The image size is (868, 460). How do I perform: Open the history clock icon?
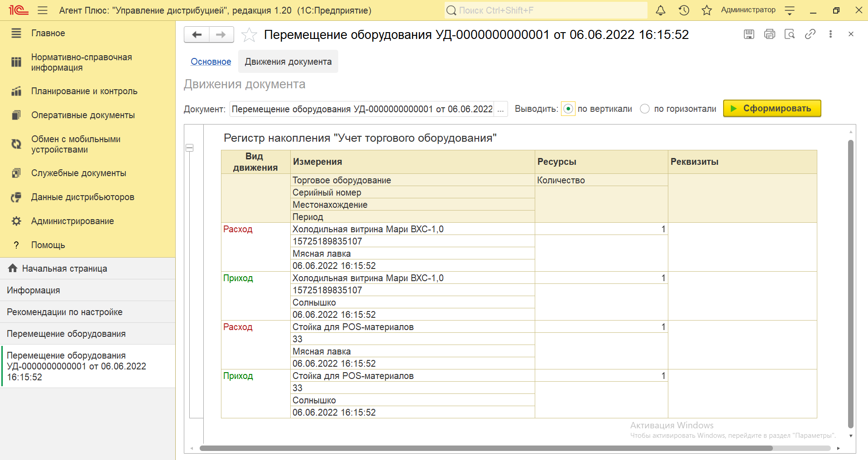pos(684,10)
